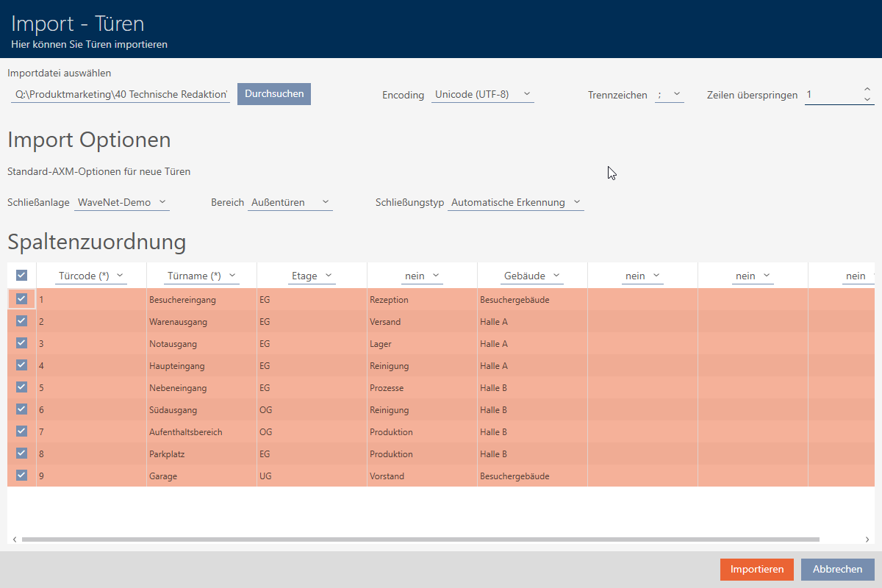
Task: Click the import file path field
Action: click(121, 95)
